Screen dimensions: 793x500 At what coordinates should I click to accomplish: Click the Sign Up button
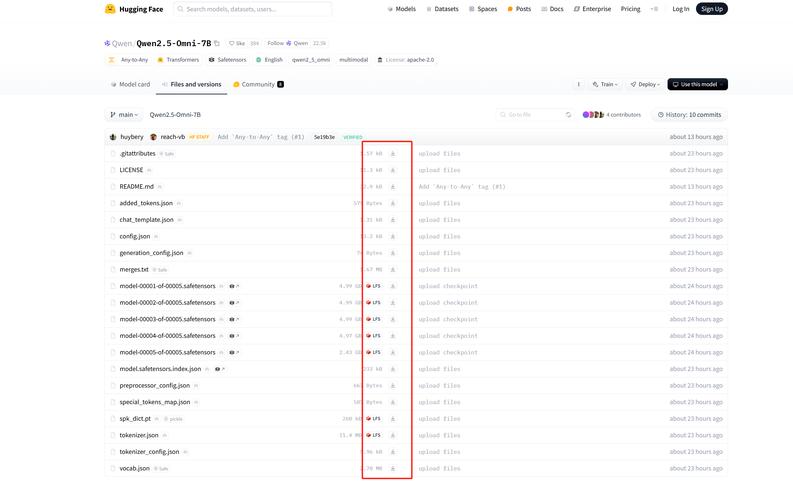(712, 9)
